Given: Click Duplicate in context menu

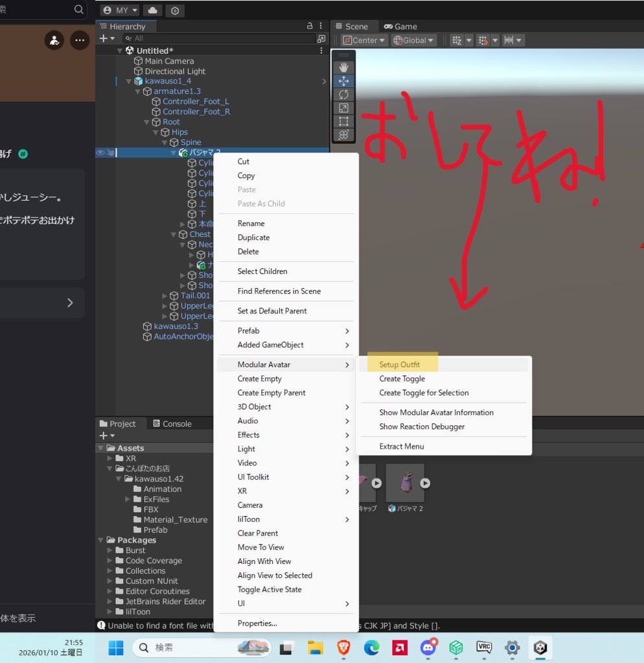Looking at the screenshot, I should click(x=286, y=237).
